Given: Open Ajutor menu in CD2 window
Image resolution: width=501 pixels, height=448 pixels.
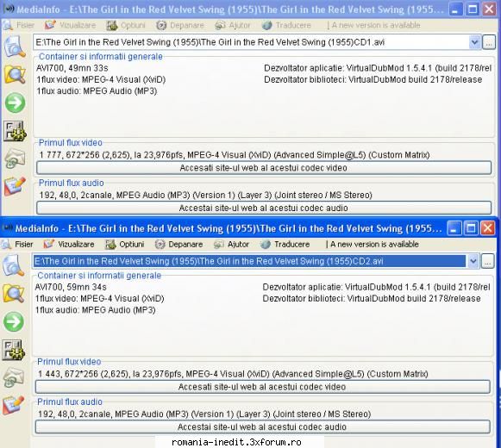Looking at the screenshot, I should click(232, 245).
